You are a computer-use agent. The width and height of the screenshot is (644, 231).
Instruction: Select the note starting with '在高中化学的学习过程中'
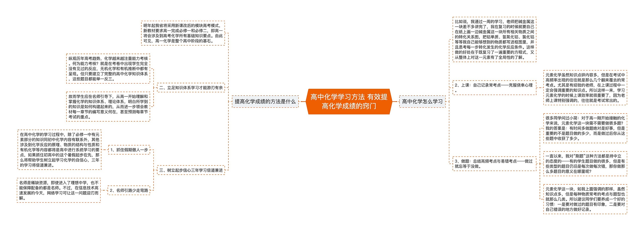point(60,150)
